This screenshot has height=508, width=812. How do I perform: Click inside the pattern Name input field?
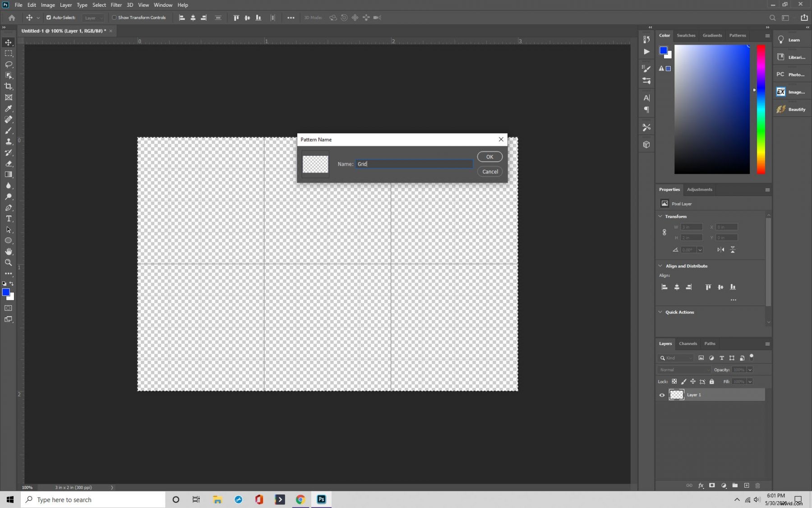[x=413, y=164]
